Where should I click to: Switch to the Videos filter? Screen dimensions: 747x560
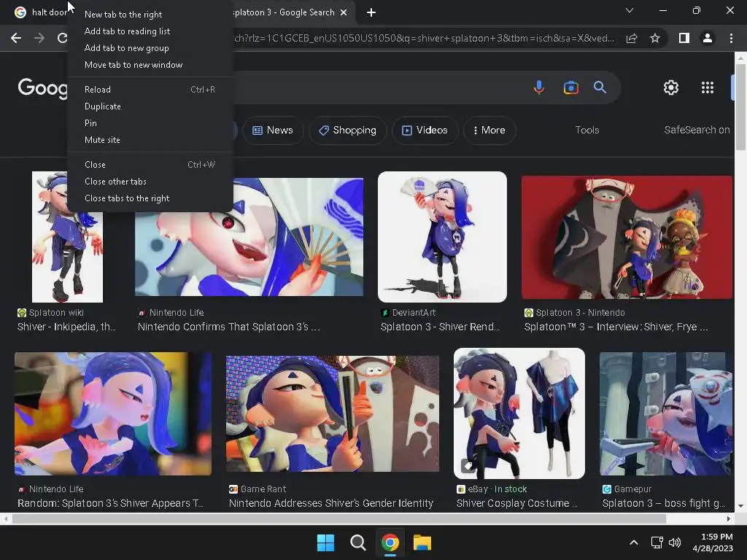tap(425, 130)
